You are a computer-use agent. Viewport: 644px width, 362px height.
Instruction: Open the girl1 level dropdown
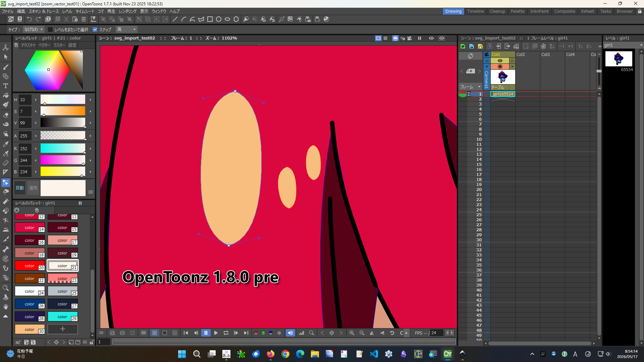tap(623, 45)
